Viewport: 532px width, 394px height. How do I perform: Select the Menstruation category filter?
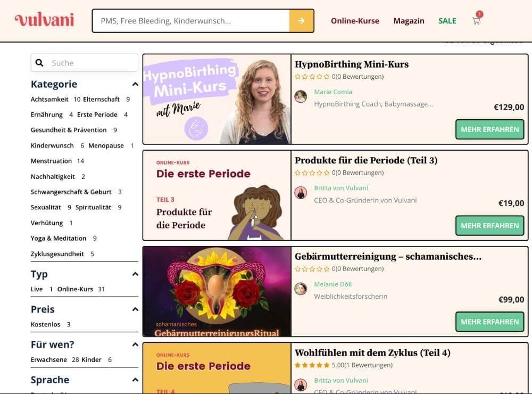[x=51, y=161]
